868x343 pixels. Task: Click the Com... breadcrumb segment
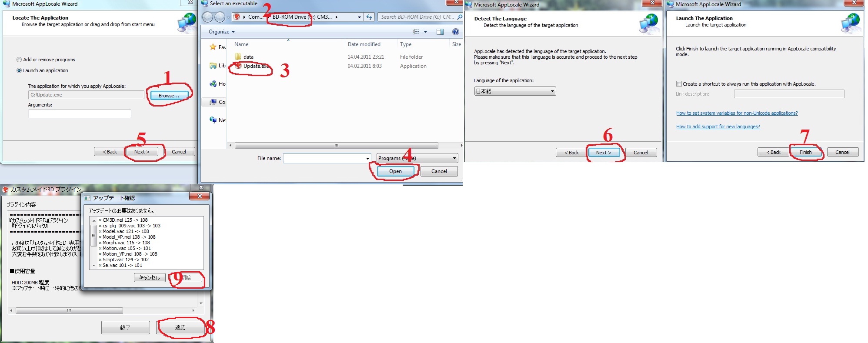coord(255,17)
